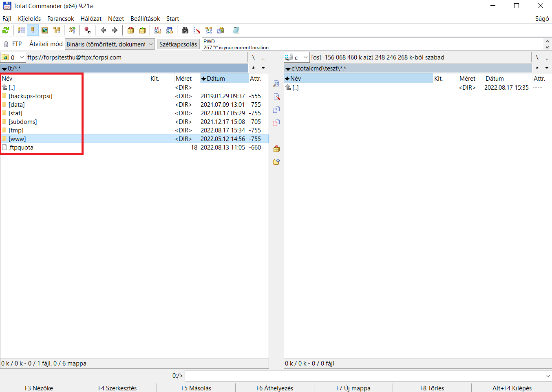Image resolution: width=552 pixels, height=392 pixels.
Task: Open the synchronize directories icon
Action: tap(209, 30)
